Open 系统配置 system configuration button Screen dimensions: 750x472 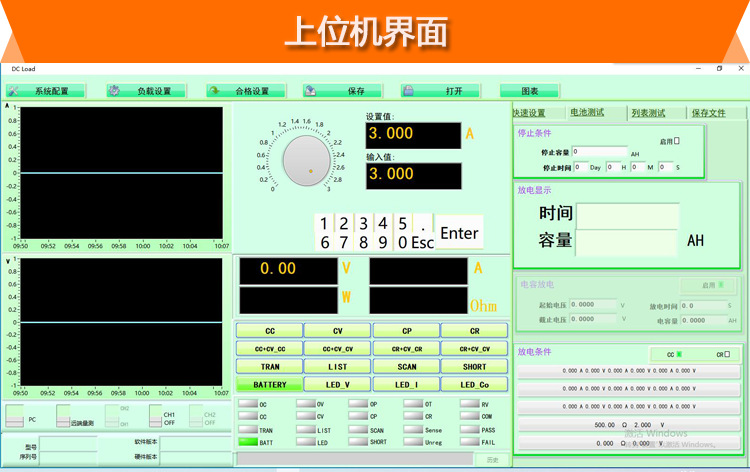45,91
